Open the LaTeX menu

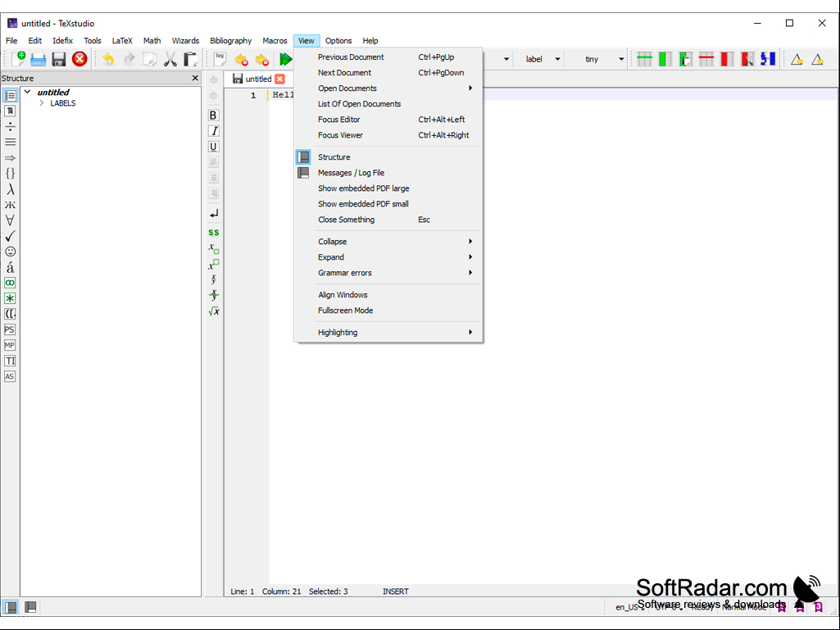click(122, 41)
